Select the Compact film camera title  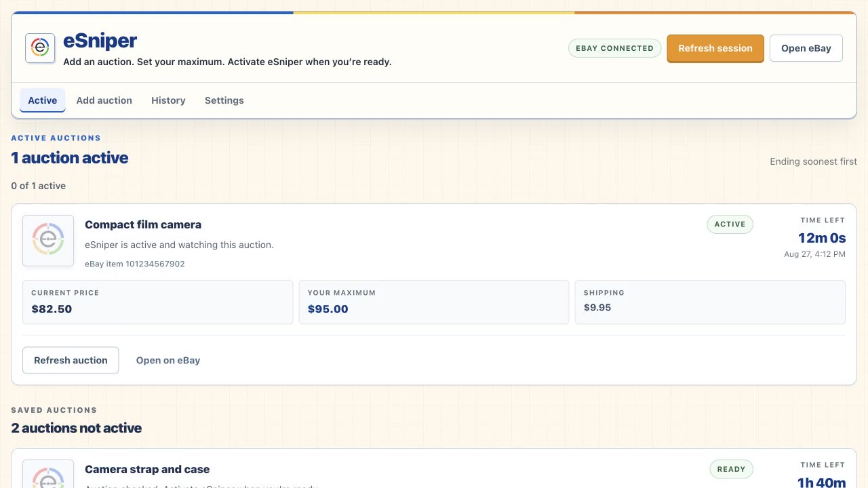143,224
